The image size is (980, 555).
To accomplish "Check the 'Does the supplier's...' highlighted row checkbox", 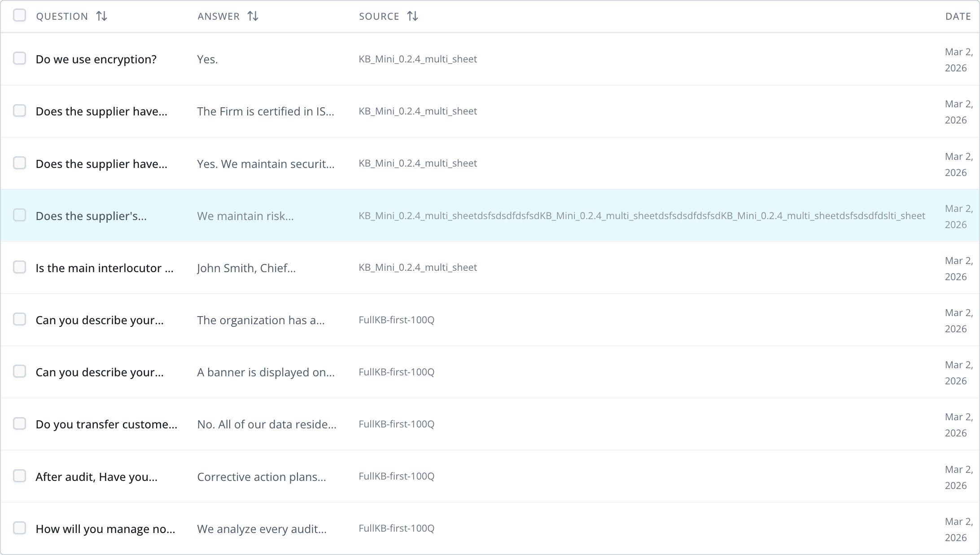I will 19,215.
